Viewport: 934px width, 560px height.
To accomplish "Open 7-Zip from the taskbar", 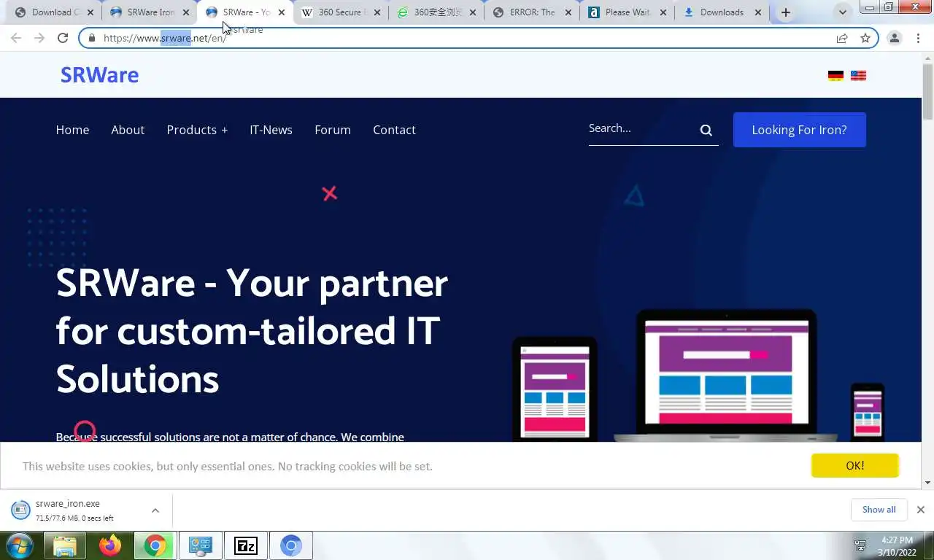I will click(x=246, y=545).
